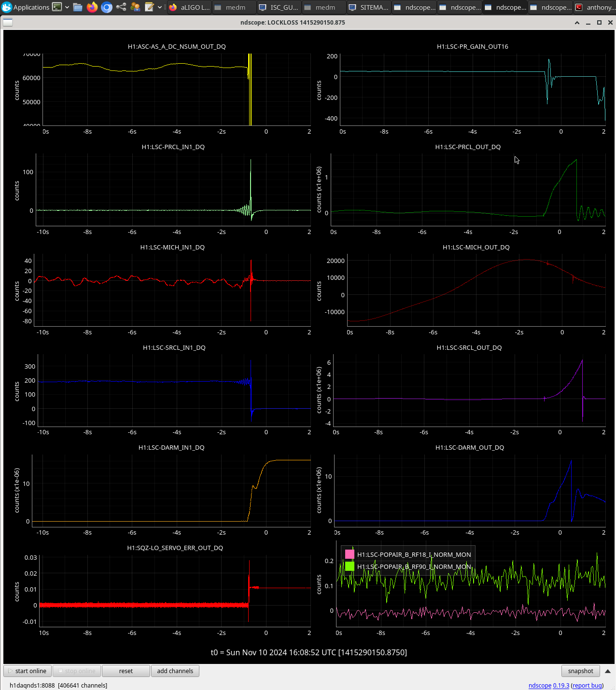Image resolution: width=616 pixels, height=690 pixels.
Task: Click the h1daqnds1:8088 channel count status text
Action: 58,685
